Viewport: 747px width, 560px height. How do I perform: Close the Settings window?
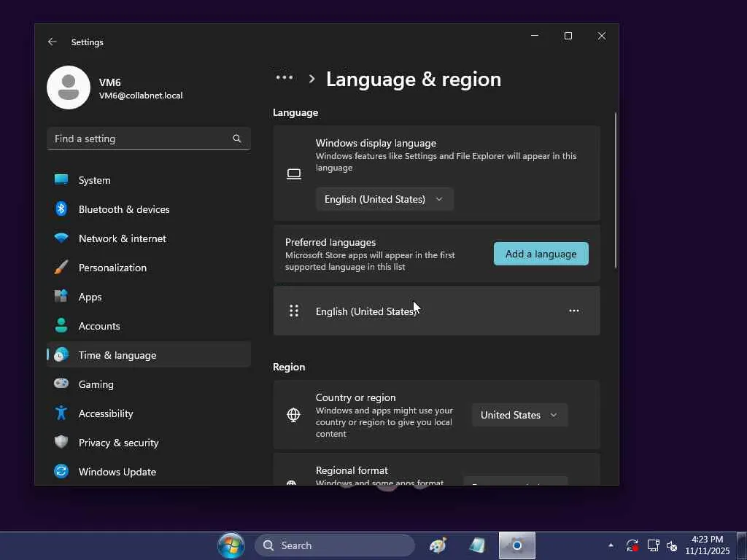pyautogui.click(x=602, y=36)
